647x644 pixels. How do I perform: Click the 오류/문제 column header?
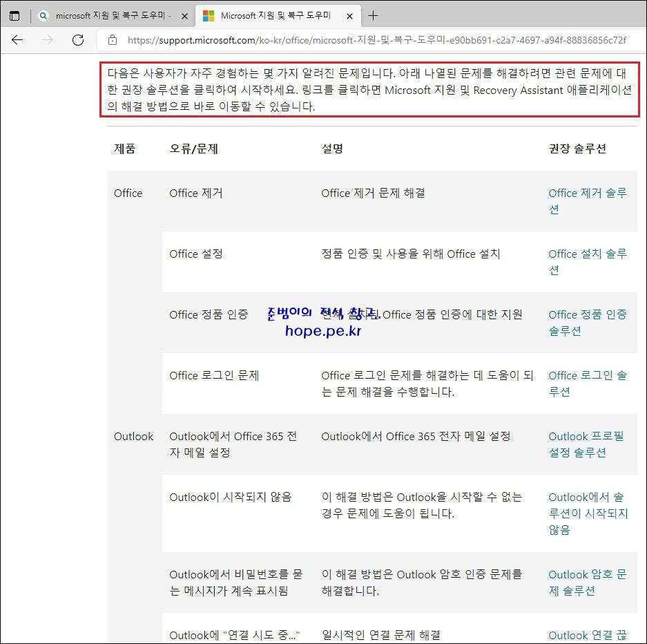click(193, 149)
